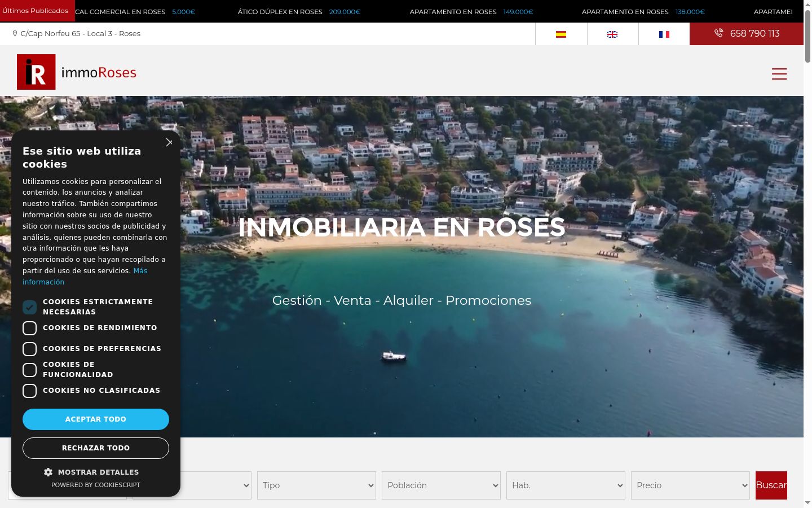Enable Cookies de Funcionalidad checkbox
This screenshot has height=508, width=812.
(x=29, y=370)
